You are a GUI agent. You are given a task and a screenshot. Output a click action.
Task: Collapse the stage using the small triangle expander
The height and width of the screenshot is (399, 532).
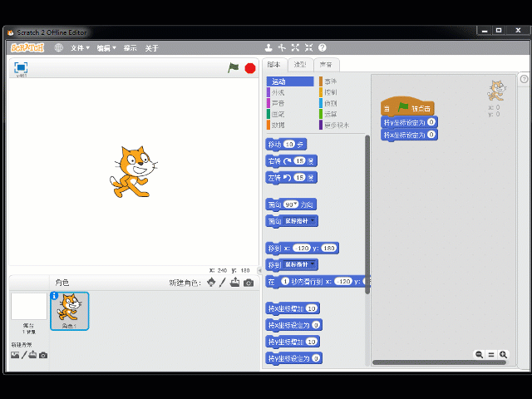point(260,270)
